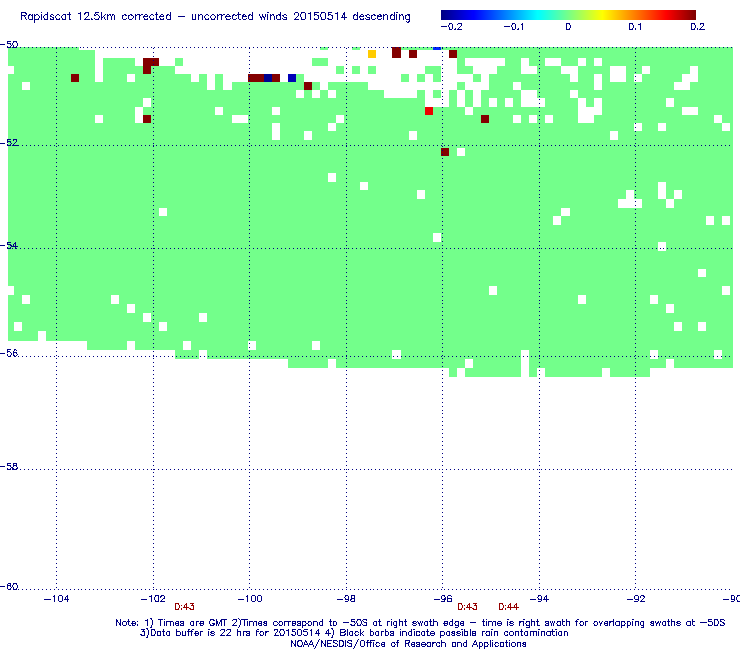Click the '-58' latitude axis label

[9, 466]
